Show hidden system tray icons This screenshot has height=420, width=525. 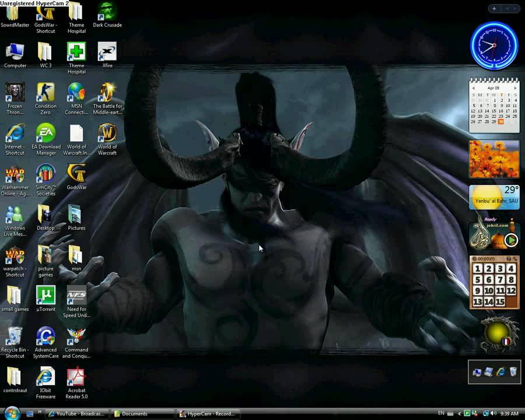460,414
